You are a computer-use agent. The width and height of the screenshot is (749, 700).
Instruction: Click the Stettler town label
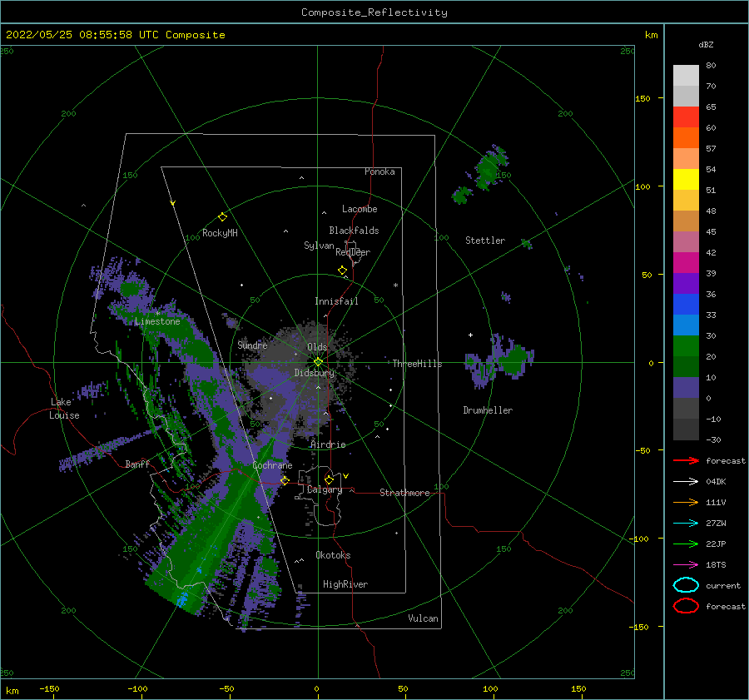coord(485,241)
